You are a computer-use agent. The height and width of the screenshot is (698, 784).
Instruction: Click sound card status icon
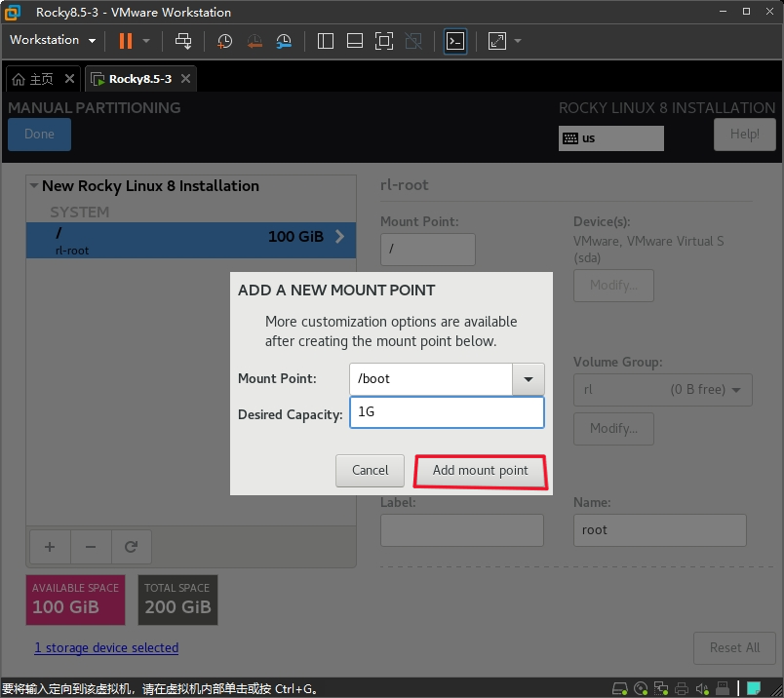coord(702,689)
